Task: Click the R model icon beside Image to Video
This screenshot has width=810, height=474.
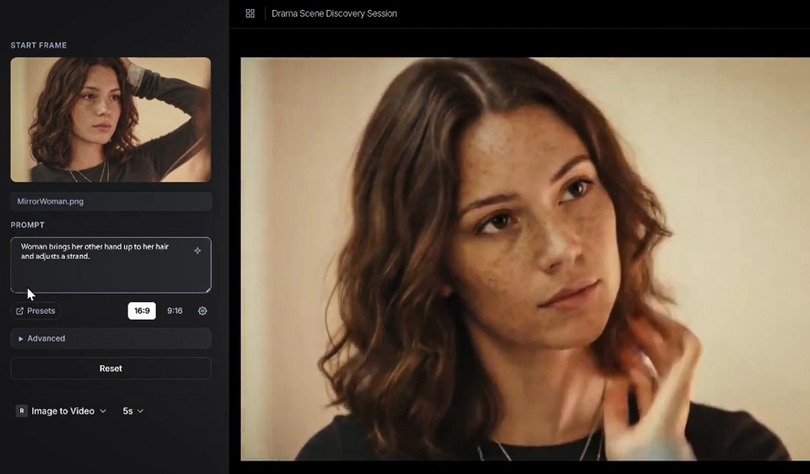Action: point(21,411)
